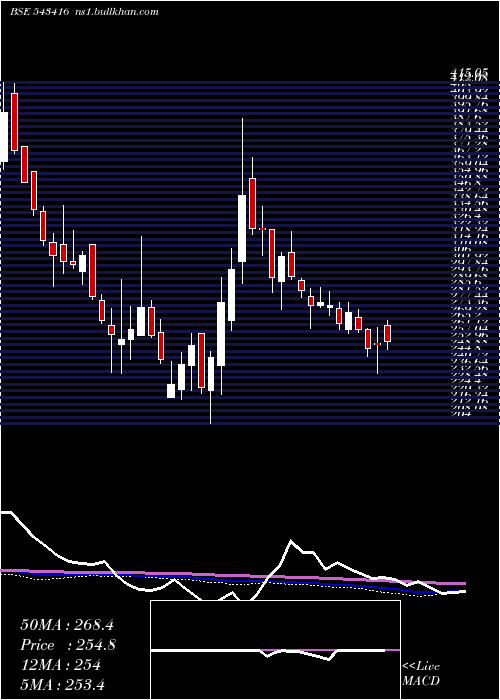Click the BSE 543416 ticker label

(39, 12)
